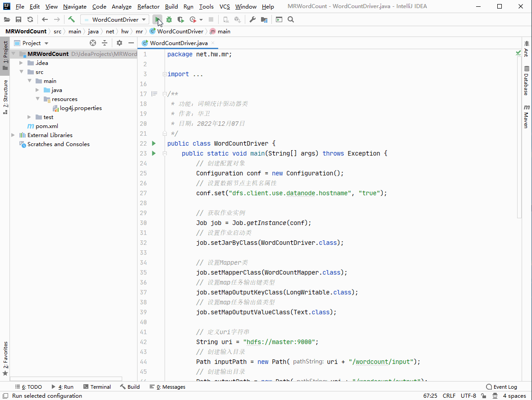Expand the External Libraries tree node
This screenshot has width=532, height=400.
(x=13, y=135)
